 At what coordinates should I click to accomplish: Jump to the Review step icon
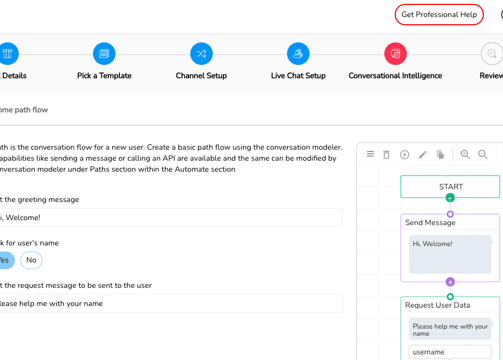(492, 54)
